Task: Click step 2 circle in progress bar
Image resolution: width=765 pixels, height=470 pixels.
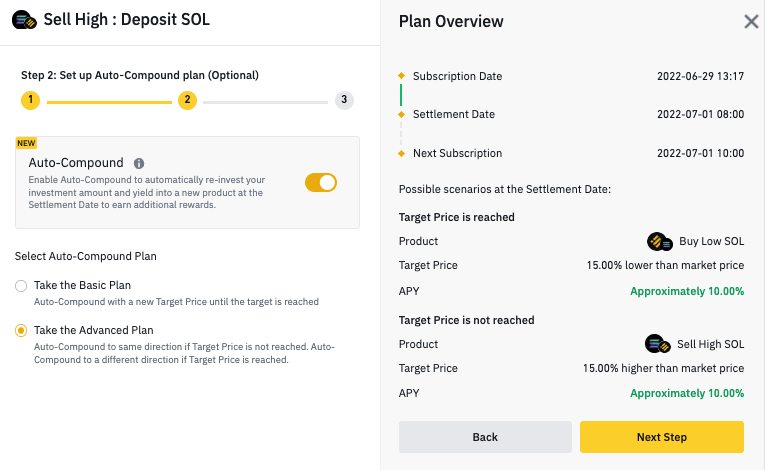Action: 187,100
